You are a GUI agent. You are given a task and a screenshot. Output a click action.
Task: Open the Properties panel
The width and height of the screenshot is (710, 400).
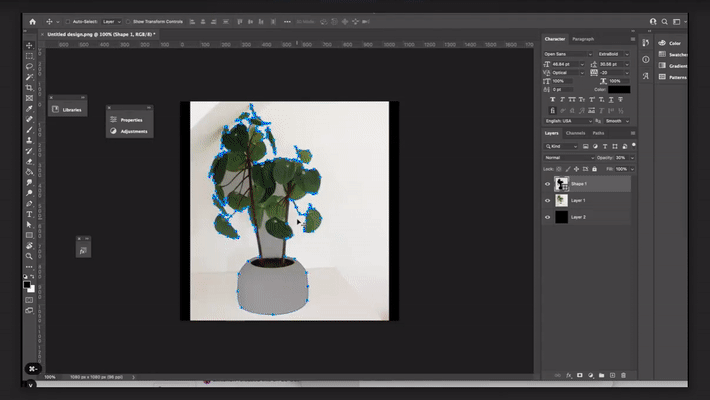130,119
